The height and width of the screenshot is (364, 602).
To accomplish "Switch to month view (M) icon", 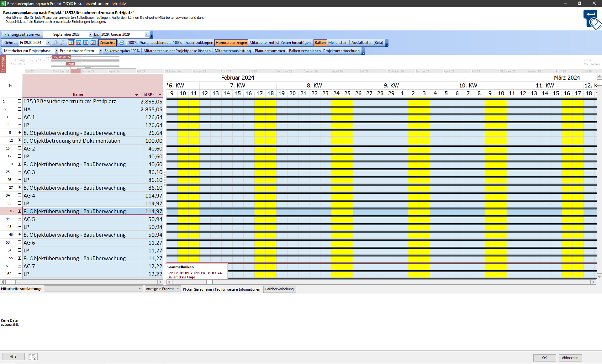I will [x=86, y=43].
